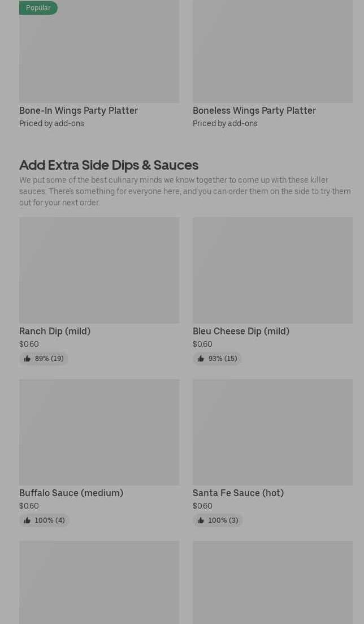This screenshot has width=364, height=624.
Task: Click the thumbs-up icon under Santa Fe Sauce
Action: (201, 520)
